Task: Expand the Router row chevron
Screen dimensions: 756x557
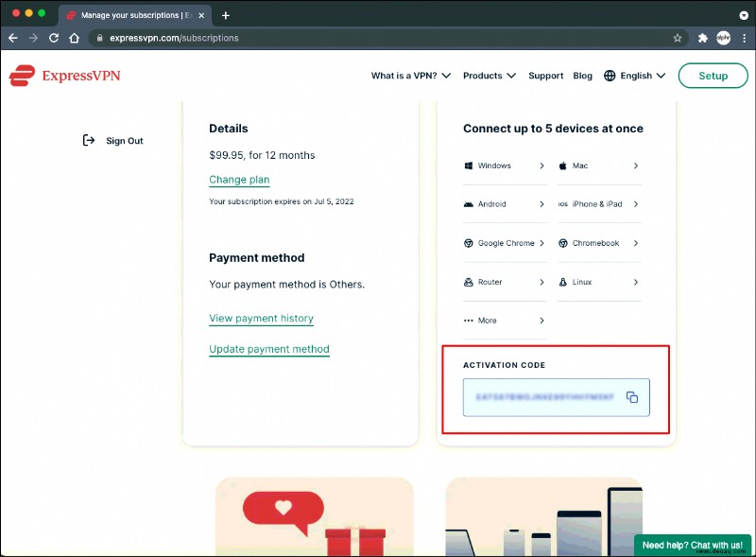Action: coord(541,282)
